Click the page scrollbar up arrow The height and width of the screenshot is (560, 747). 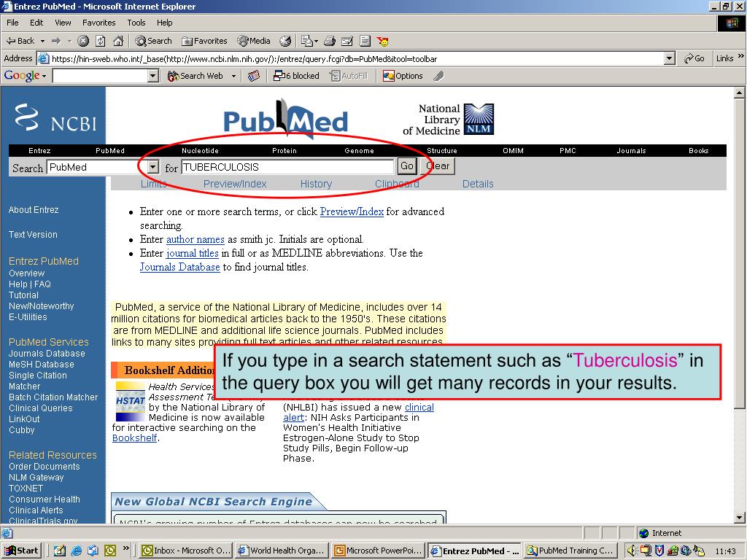point(739,93)
